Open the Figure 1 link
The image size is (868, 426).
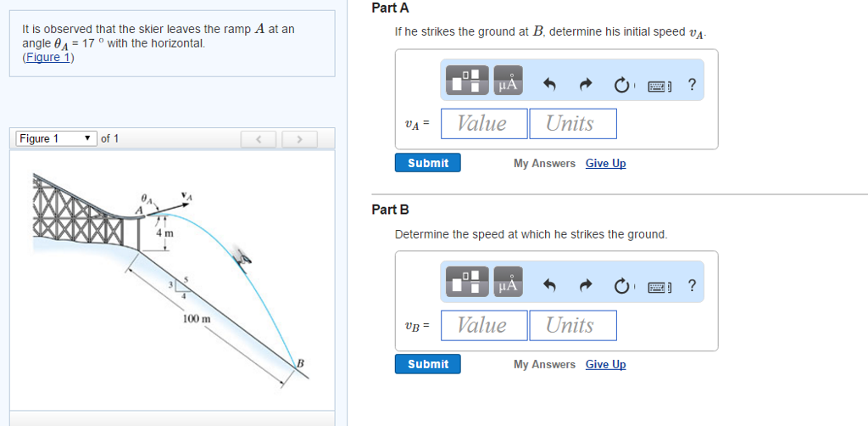[x=48, y=57]
